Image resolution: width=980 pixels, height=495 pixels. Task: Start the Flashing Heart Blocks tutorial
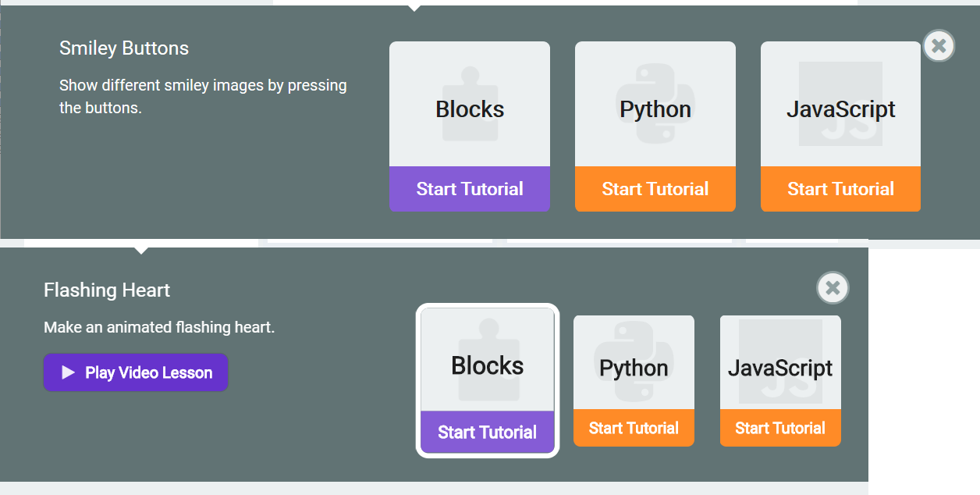(488, 433)
